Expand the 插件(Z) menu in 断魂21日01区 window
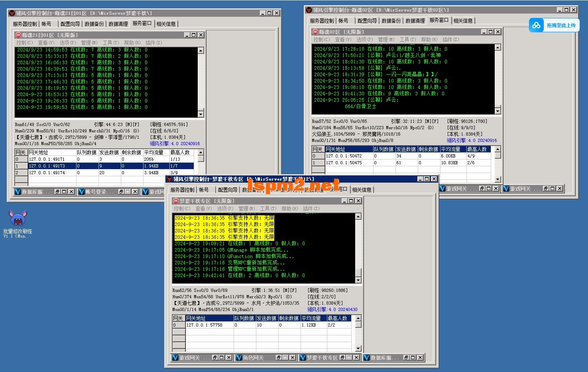 click(x=153, y=43)
